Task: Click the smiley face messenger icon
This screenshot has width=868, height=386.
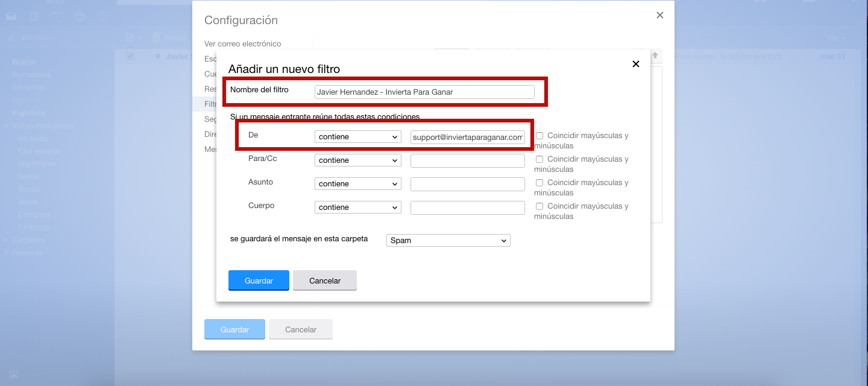Action: (x=80, y=16)
